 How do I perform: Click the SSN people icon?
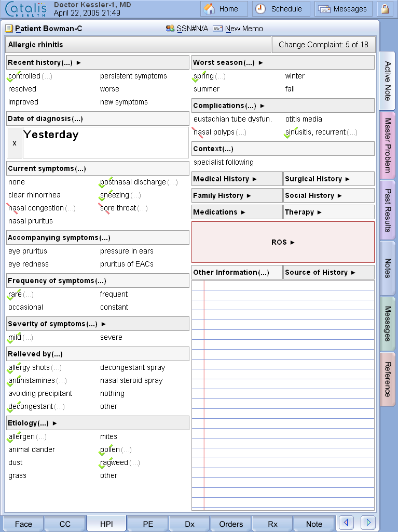pos(170,29)
